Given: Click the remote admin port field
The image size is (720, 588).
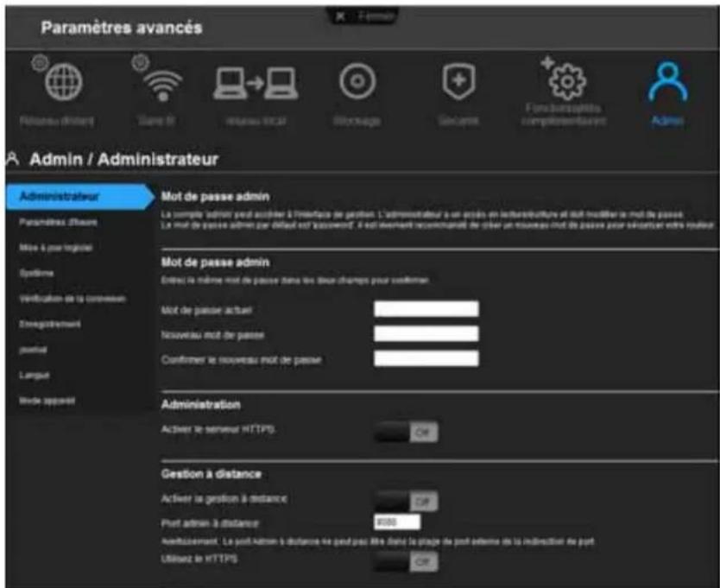Looking at the screenshot, I should pyautogui.click(x=397, y=522).
